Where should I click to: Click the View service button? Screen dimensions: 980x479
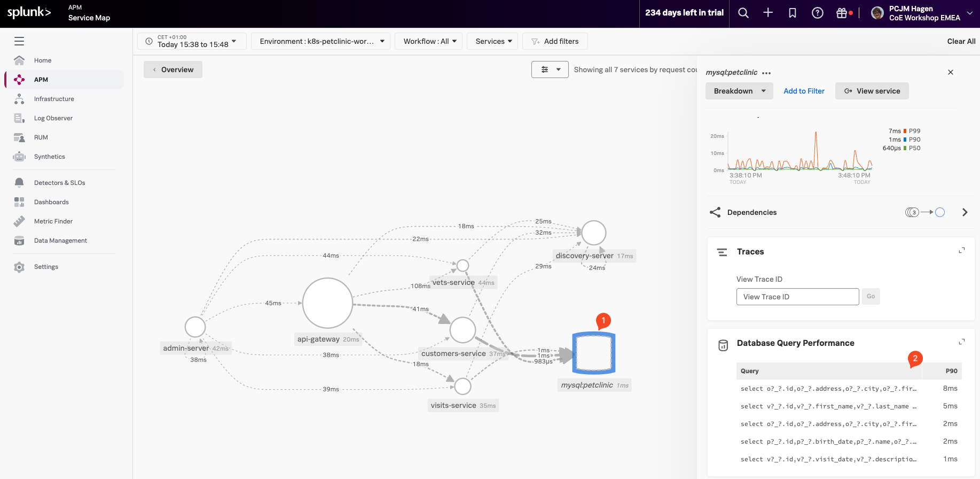pos(872,91)
